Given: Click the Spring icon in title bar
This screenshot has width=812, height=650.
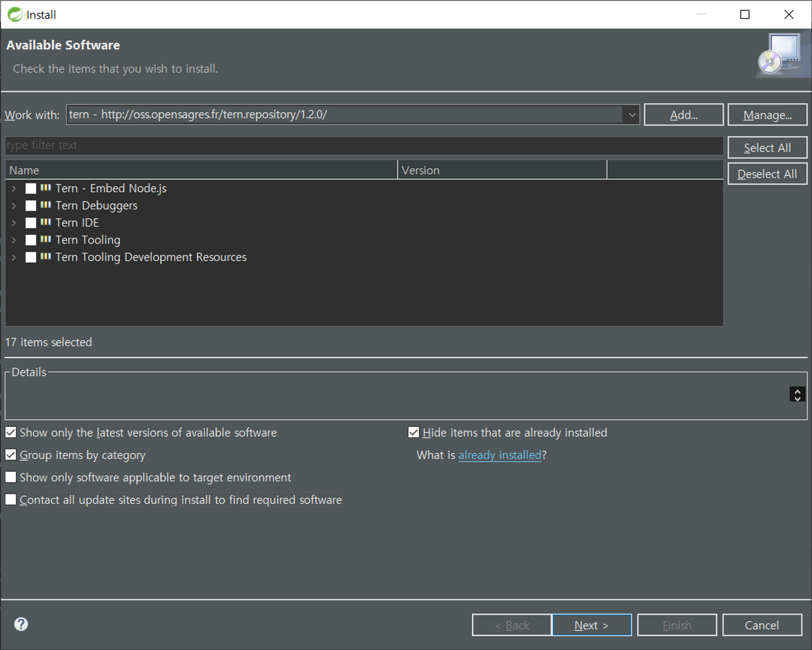Looking at the screenshot, I should point(15,15).
